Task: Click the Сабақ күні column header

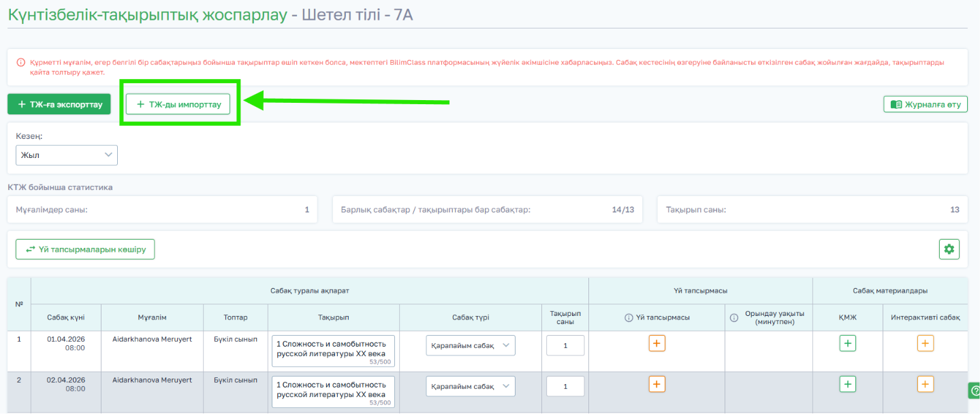Action: 66,317
